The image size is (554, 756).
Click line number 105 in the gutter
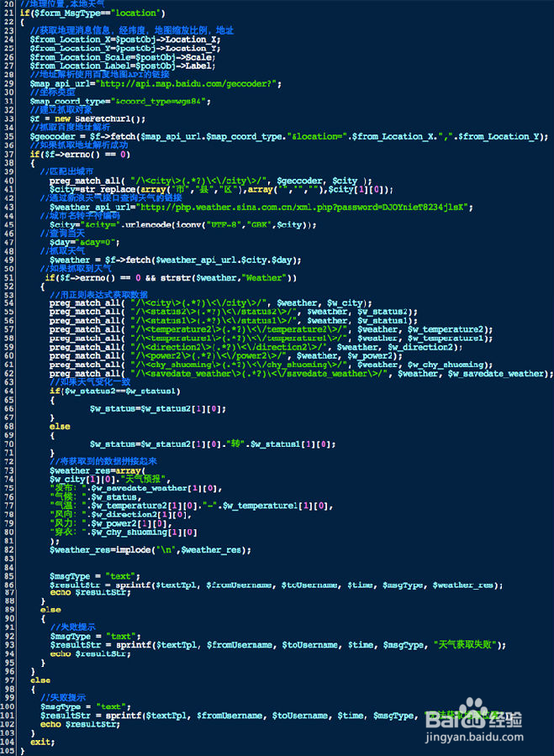click(x=8, y=751)
